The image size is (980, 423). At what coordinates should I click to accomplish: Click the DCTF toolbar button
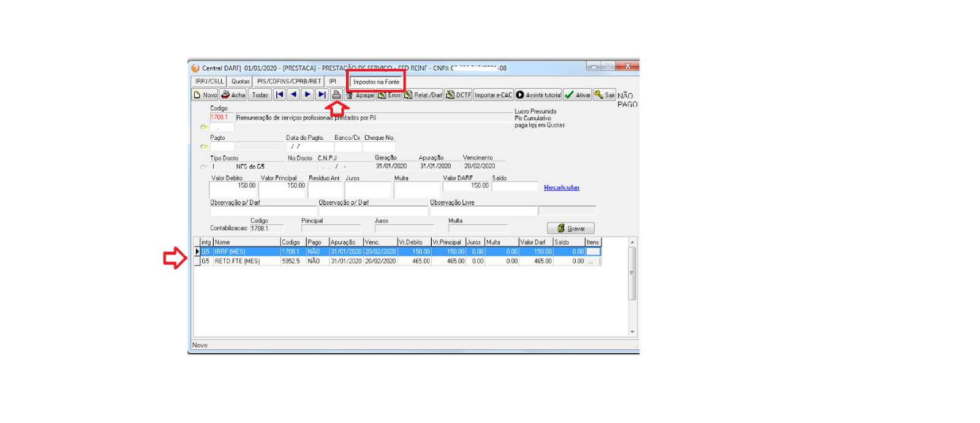pyautogui.click(x=459, y=95)
